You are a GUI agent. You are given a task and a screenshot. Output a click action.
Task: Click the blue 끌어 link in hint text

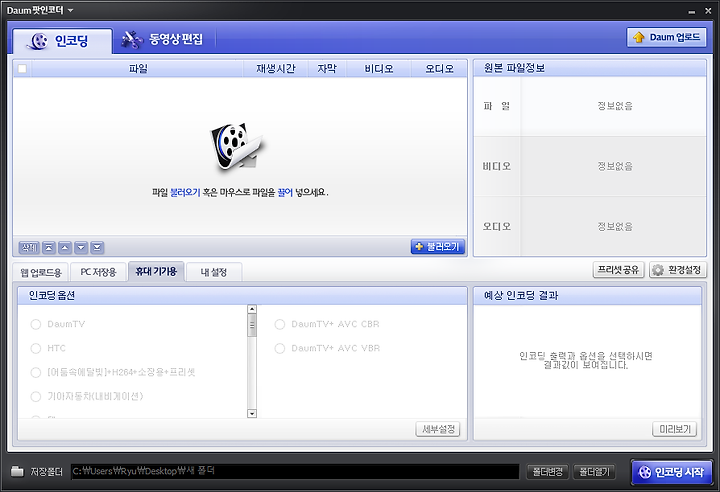(x=285, y=192)
